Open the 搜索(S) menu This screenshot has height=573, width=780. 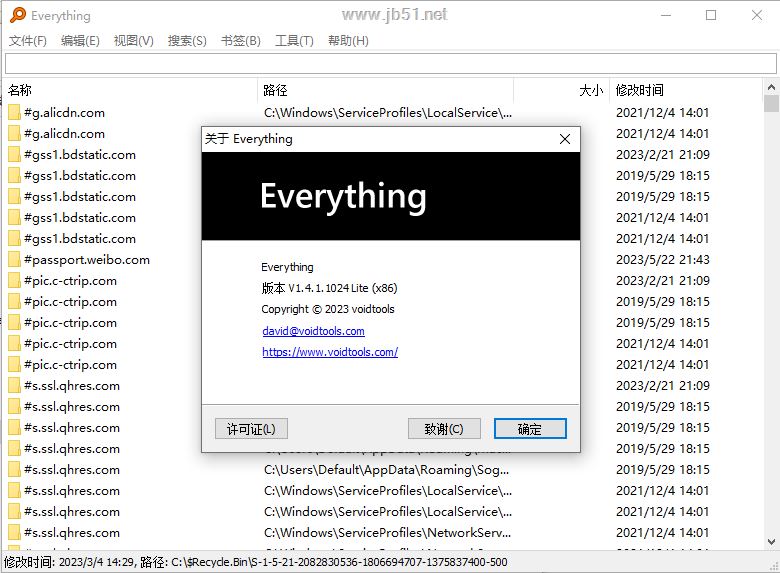(x=187, y=41)
